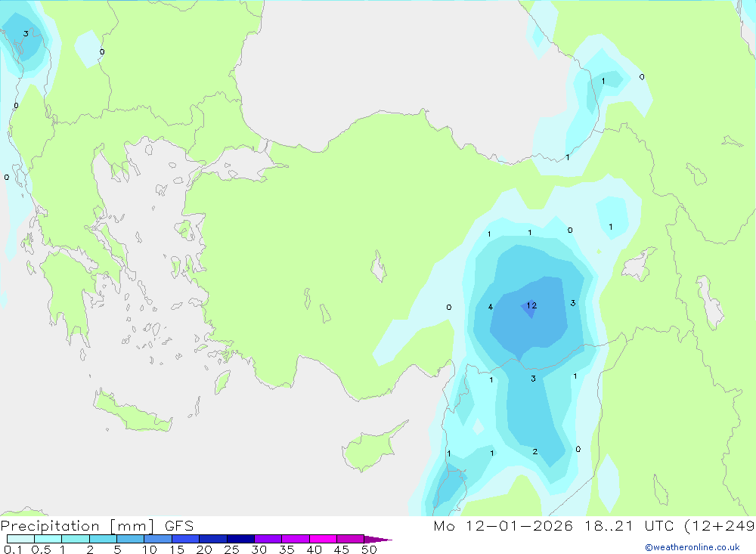Image resolution: width=756 pixels, height=554 pixels.
Task: Click the "Mo 12-01-2026" date text
Action: click(503, 525)
